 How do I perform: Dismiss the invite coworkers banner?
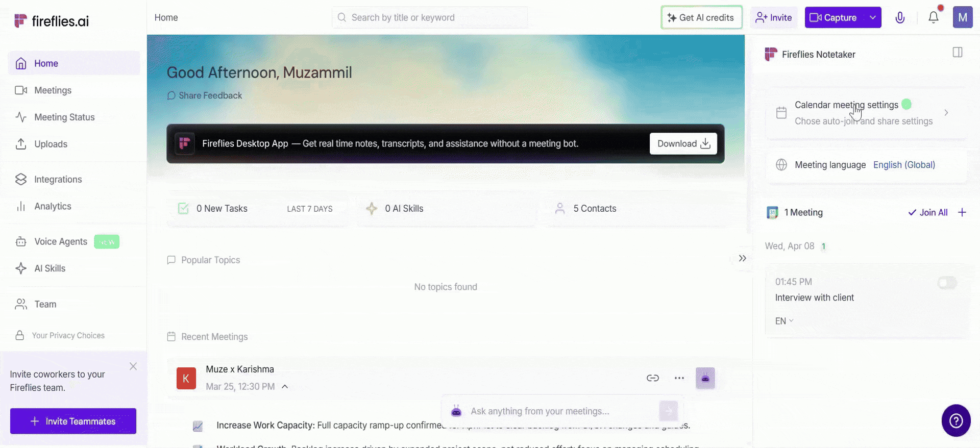133,366
